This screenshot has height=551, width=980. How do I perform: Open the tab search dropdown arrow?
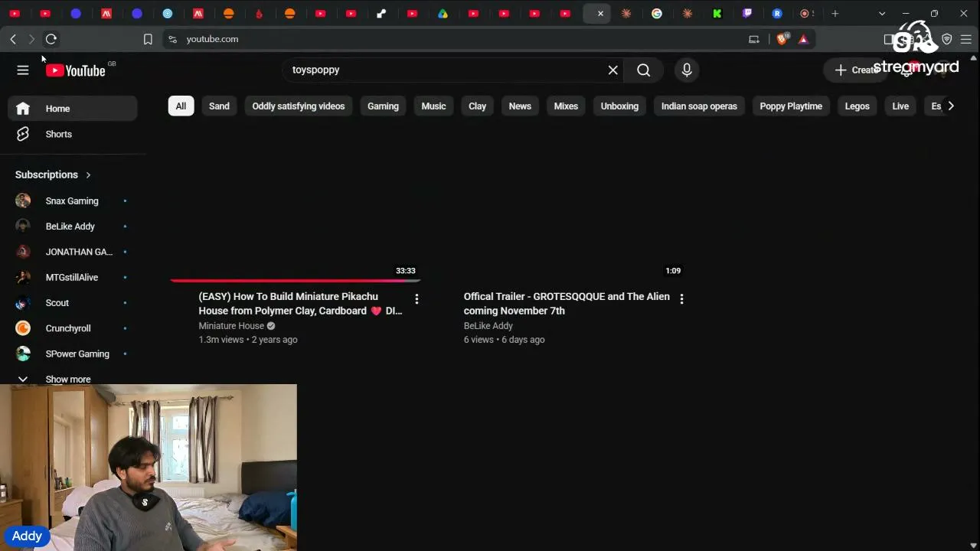pos(882,13)
